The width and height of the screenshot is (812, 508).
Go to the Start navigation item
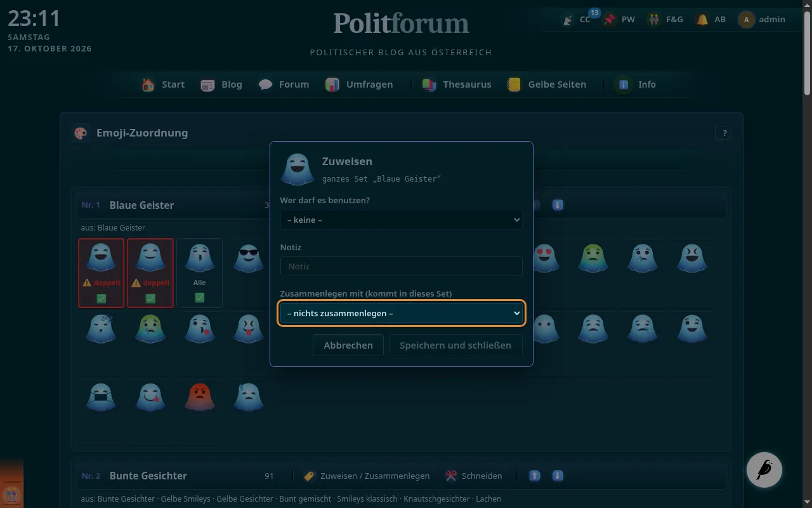[x=163, y=84]
